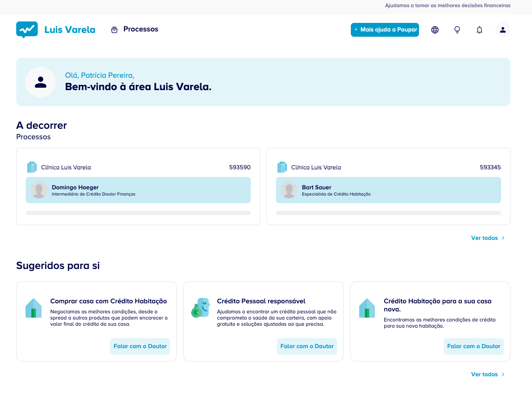The image size is (532, 403).
Task: Click Falar com o Doutor for casa nova
Action: coord(473,346)
